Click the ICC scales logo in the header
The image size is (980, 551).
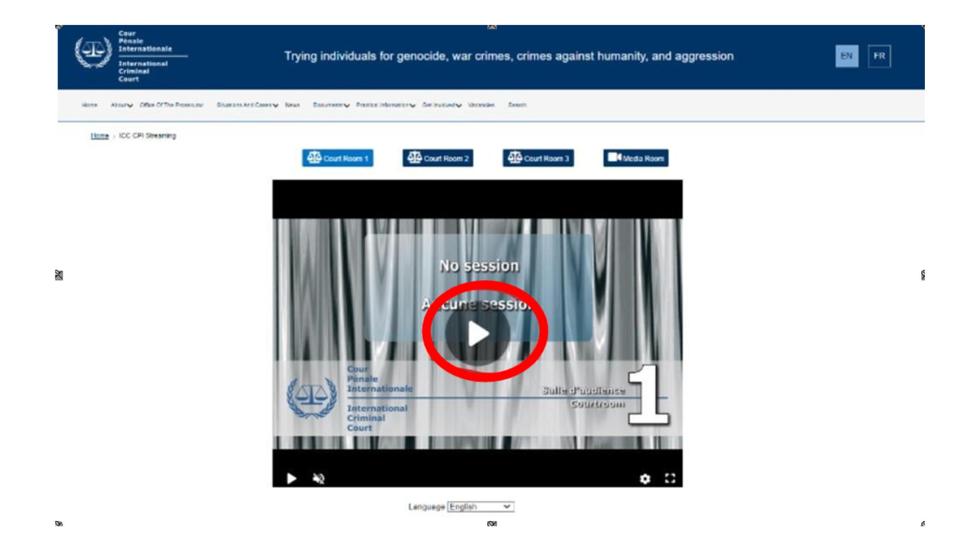point(93,52)
